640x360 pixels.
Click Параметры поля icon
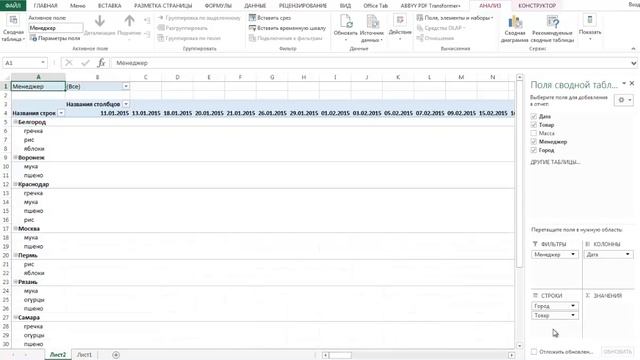(34, 38)
